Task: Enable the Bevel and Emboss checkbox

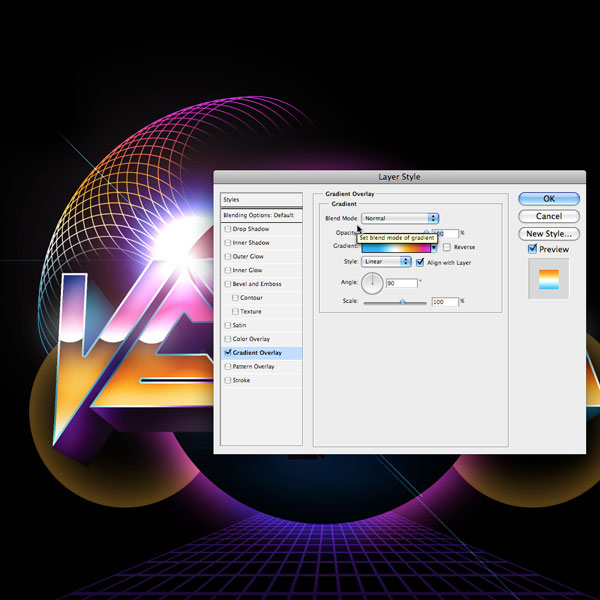Action: [x=228, y=284]
